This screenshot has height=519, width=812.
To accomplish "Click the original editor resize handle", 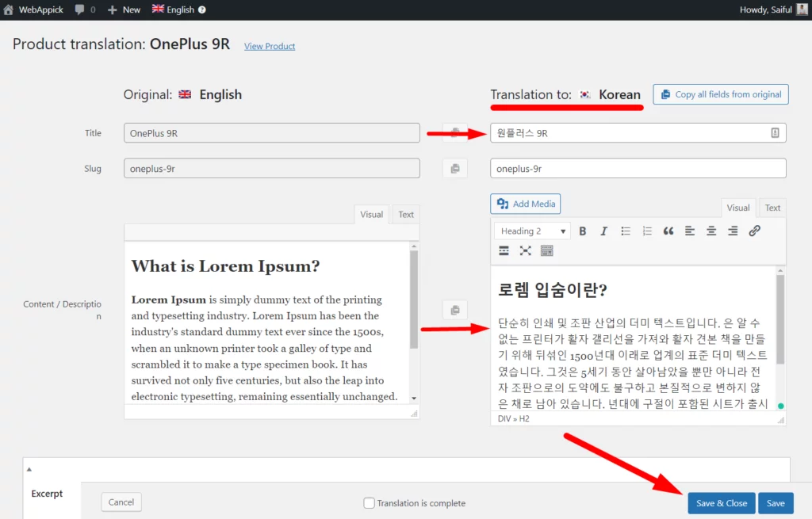I will point(414,414).
